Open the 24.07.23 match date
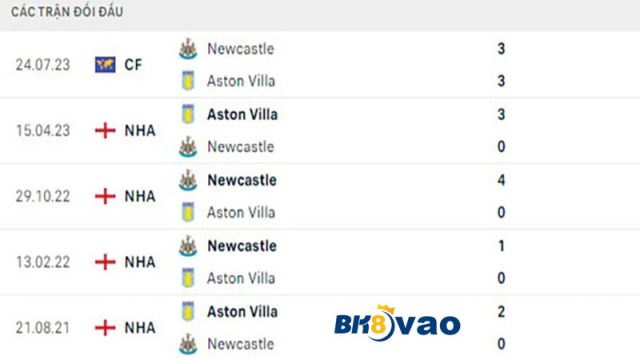 click(43, 65)
